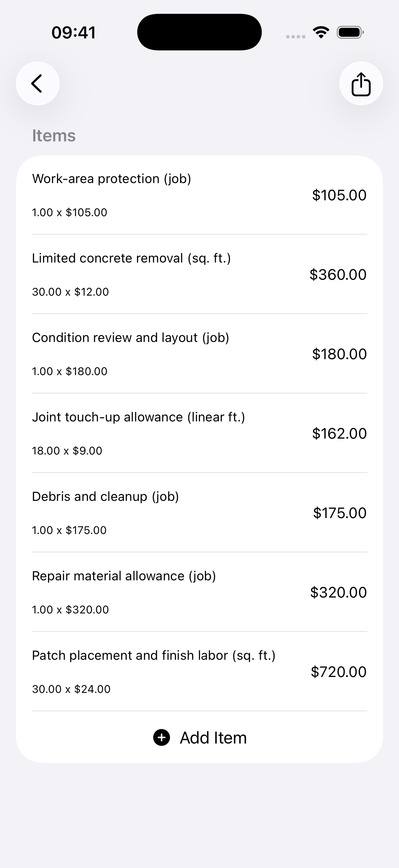The width and height of the screenshot is (399, 868).
Task: Select Debris and cleanup (job) row
Action: pyautogui.click(x=199, y=513)
